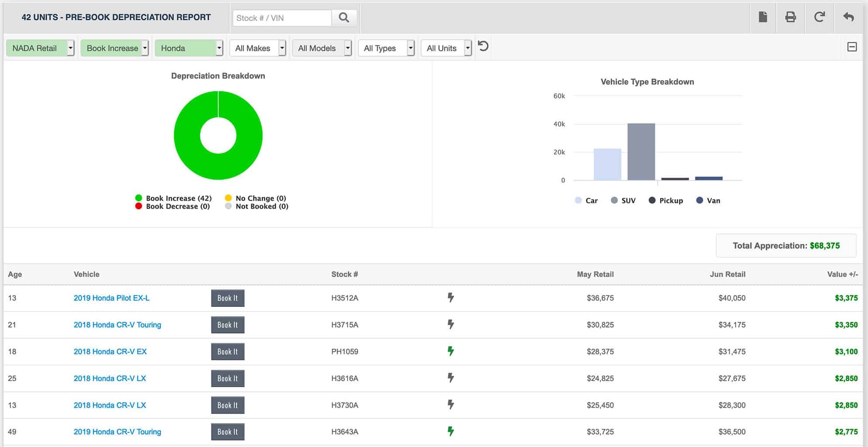Open the NADA Retail dropdown
The height and width of the screenshot is (447, 868).
pos(40,48)
